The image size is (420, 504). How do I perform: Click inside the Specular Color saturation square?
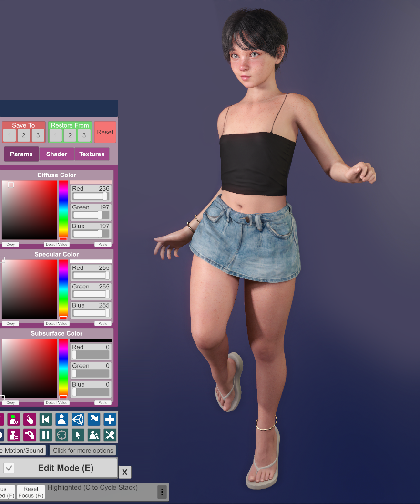click(x=29, y=289)
